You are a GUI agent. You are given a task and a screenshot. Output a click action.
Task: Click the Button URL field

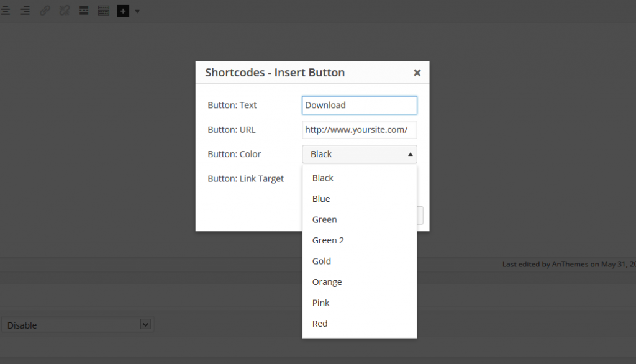(359, 129)
